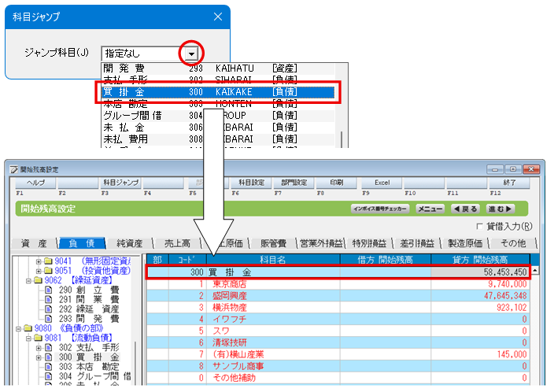The height and width of the screenshot is (392, 554).
Task: Open the メニュー button
Action: tap(430, 209)
